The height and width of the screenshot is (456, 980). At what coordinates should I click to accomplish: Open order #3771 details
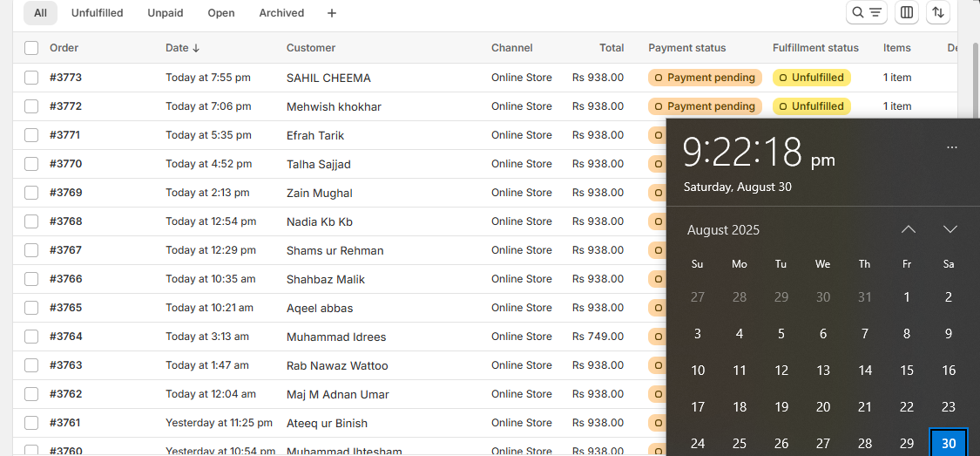65,135
